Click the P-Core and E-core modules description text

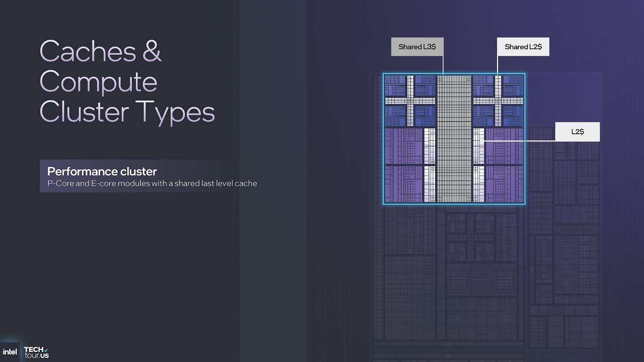coord(152,184)
